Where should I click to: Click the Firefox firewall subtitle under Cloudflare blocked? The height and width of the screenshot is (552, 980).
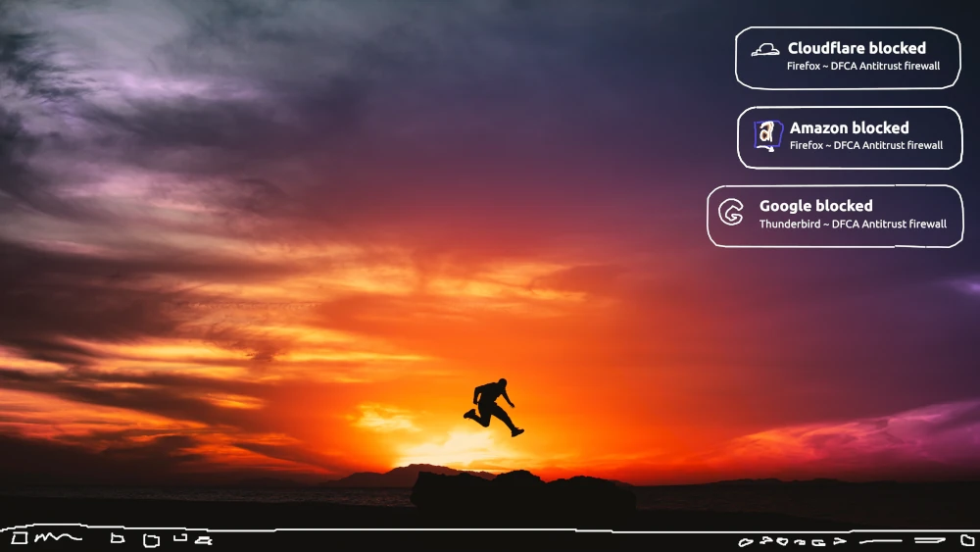tap(863, 66)
